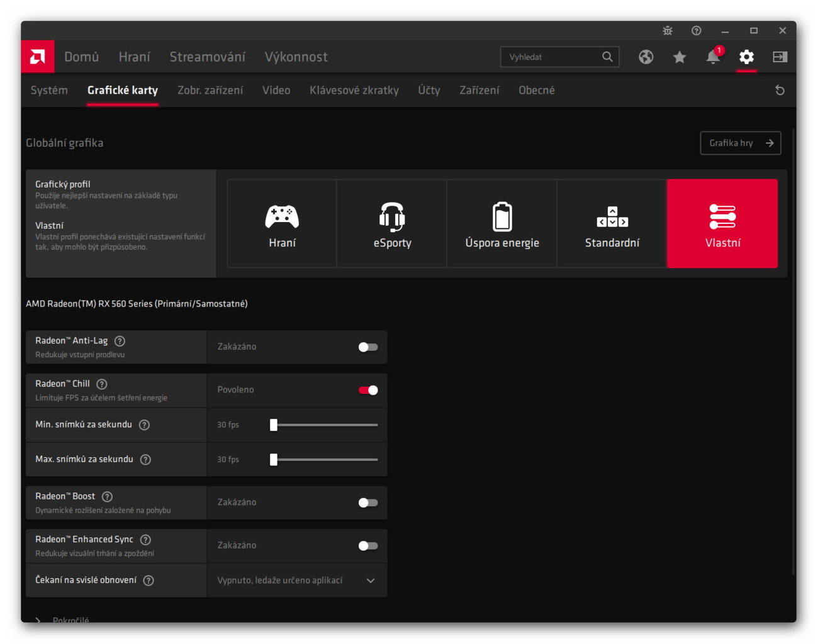This screenshot has width=818, height=644.
Task: Select the Vlastní custom profile tile
Action: click(x=722, y=223)
